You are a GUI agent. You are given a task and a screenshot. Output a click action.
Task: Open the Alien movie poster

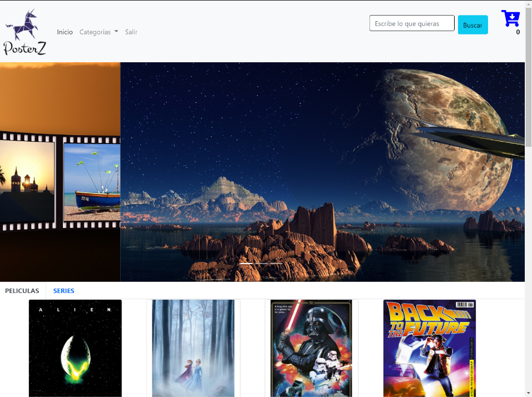[x=75, y=348]
